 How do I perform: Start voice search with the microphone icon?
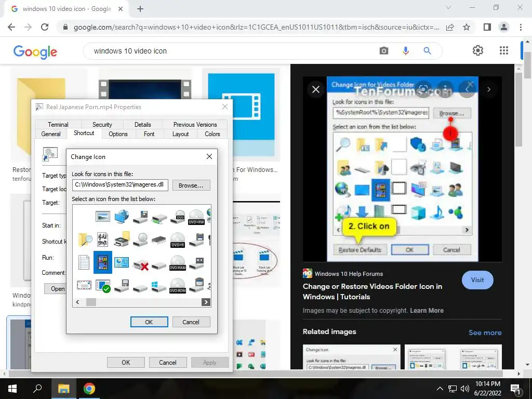405,51
